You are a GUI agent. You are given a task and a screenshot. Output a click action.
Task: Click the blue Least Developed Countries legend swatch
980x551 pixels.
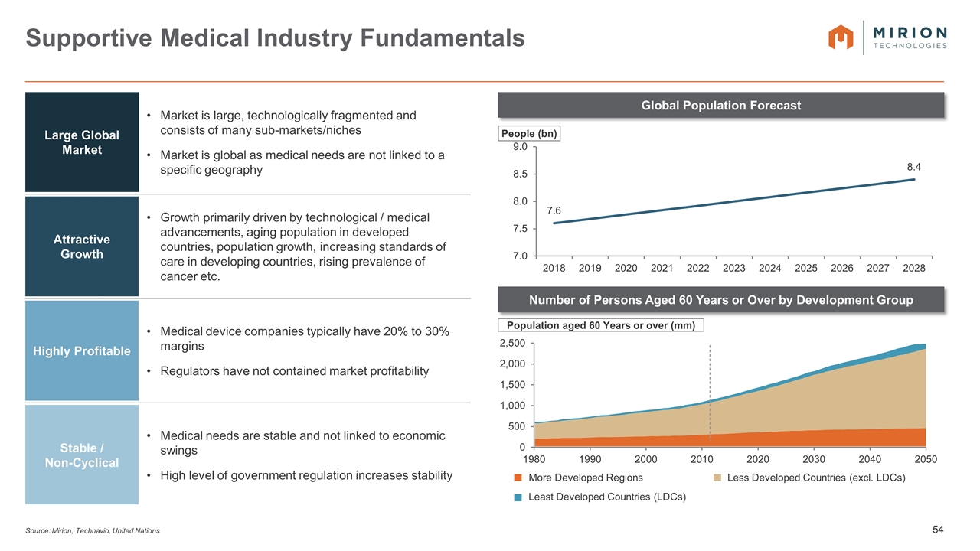coord(518,497)
